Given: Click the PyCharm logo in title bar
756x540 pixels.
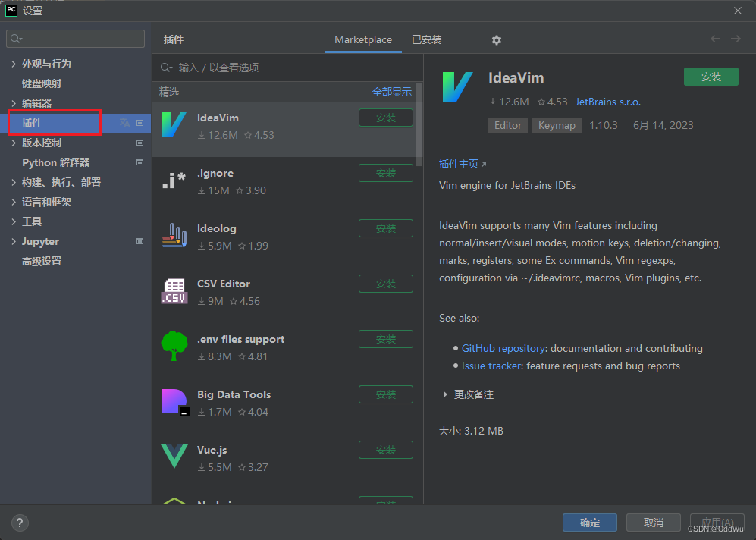Looking at the screenshot, I should pos(11,10).
